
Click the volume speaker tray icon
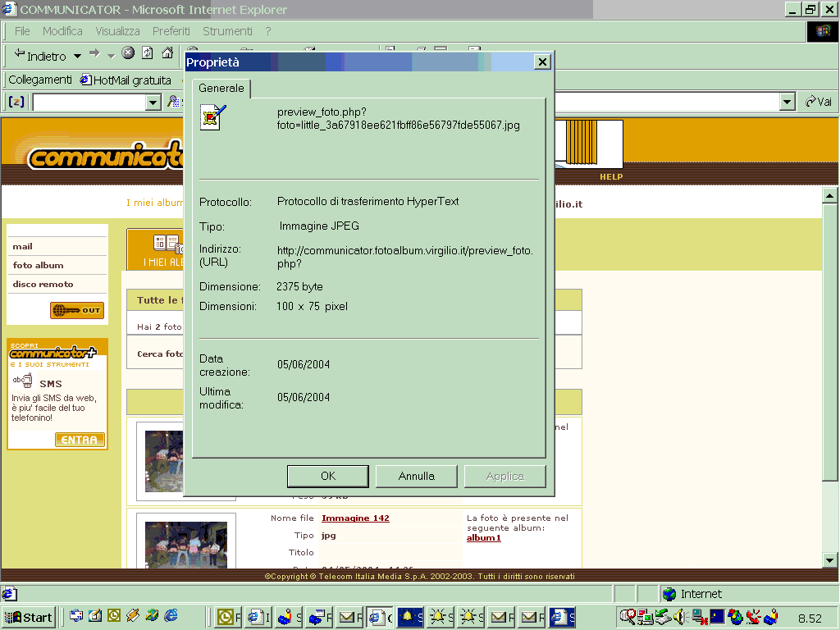click(x=680, y=617)
